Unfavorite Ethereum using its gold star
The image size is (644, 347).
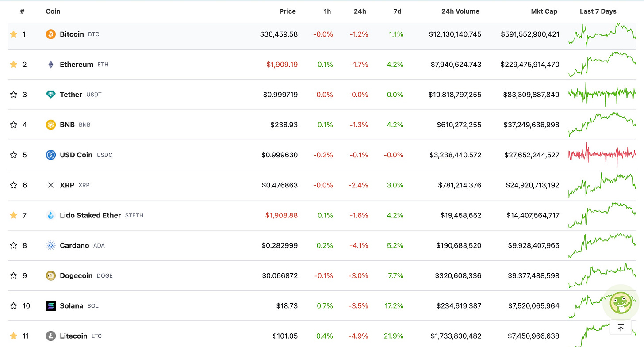[x=14, y=65]
